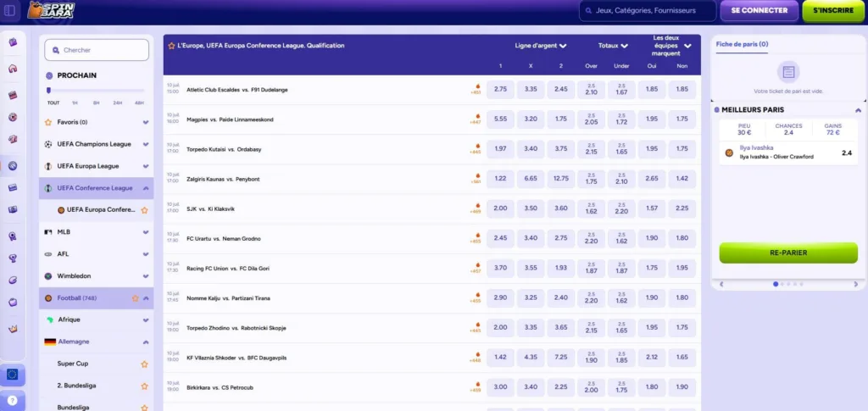The width and height of the screenshot is (868, 411).
Task: Click fire stats icon +453 for Atletic Escaldes
Action: tap(476, 90)
